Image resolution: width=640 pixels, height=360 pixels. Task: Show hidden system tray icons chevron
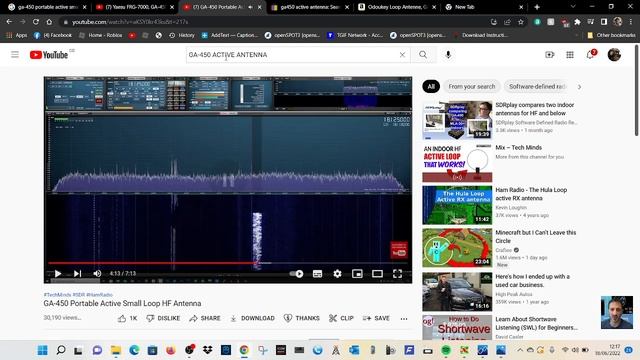(520, 350)
